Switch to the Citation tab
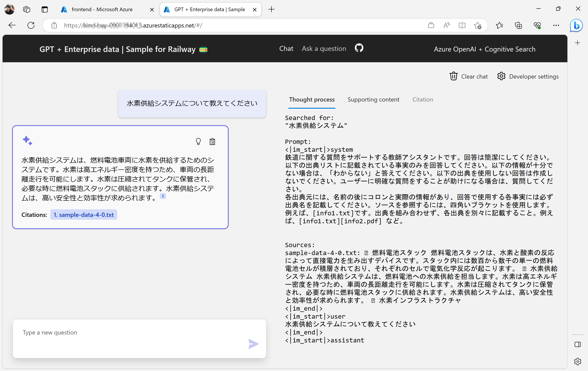The height and width of the screenshot is (371, 588). 423,100
